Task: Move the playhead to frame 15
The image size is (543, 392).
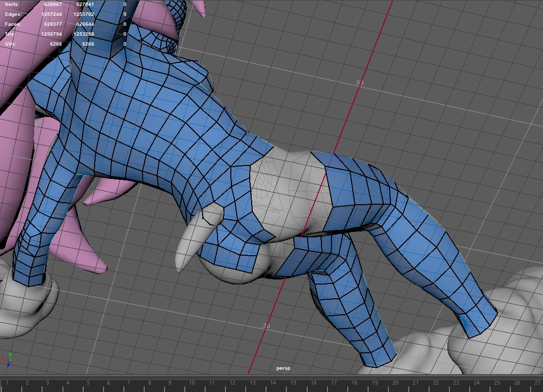Action: [293, 383]
